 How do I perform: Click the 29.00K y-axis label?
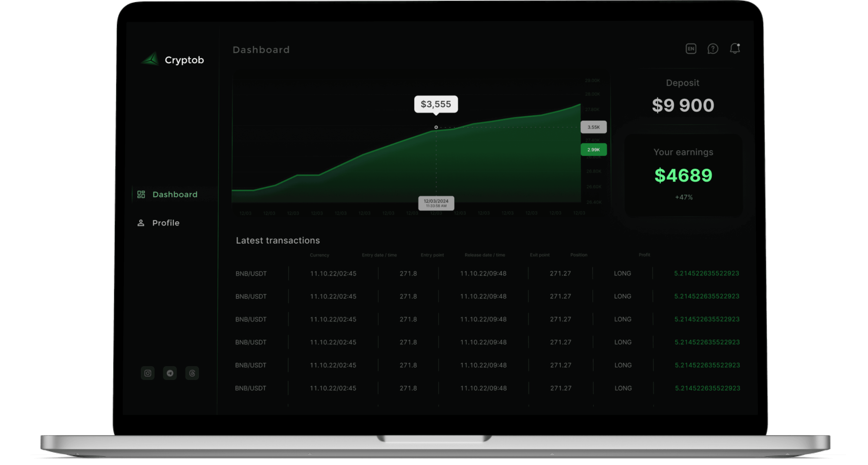click(592, 81)
